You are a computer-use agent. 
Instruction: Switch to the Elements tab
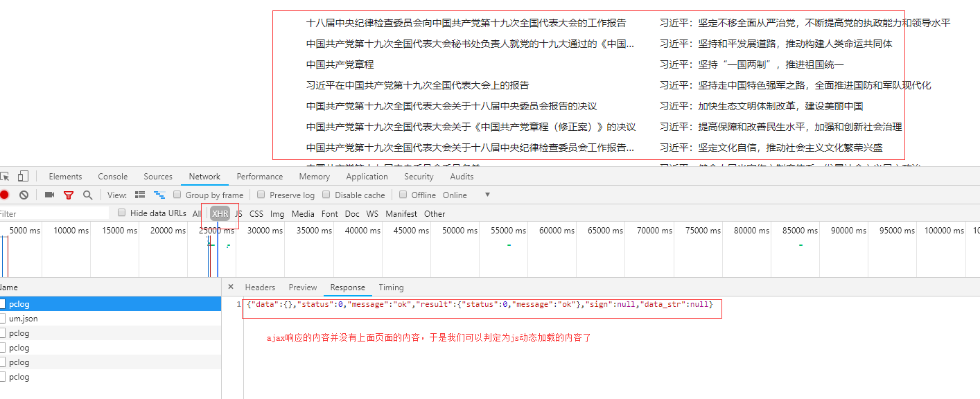click(x=65, y=177)
